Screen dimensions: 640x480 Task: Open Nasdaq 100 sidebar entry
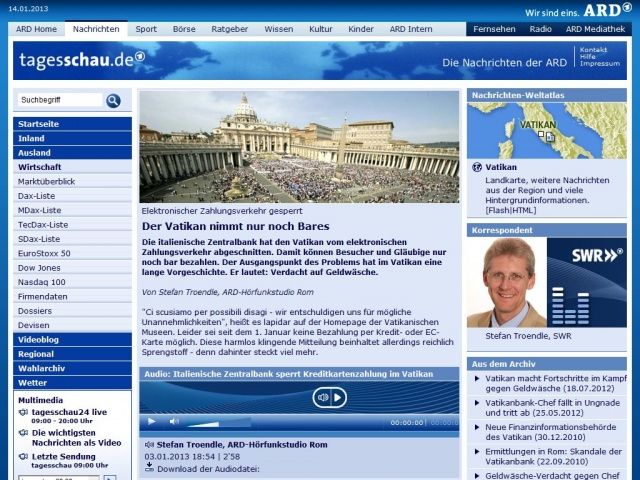72,282
